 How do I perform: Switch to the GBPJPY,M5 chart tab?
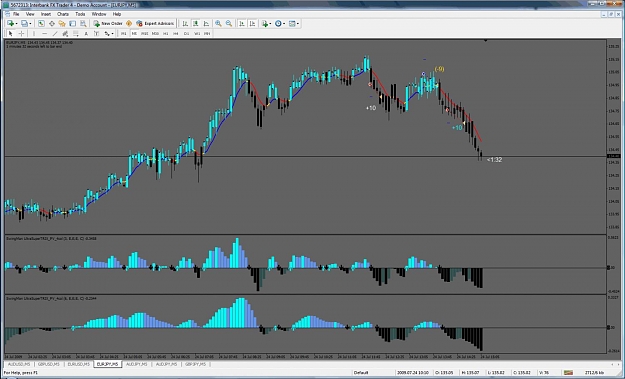195,364
